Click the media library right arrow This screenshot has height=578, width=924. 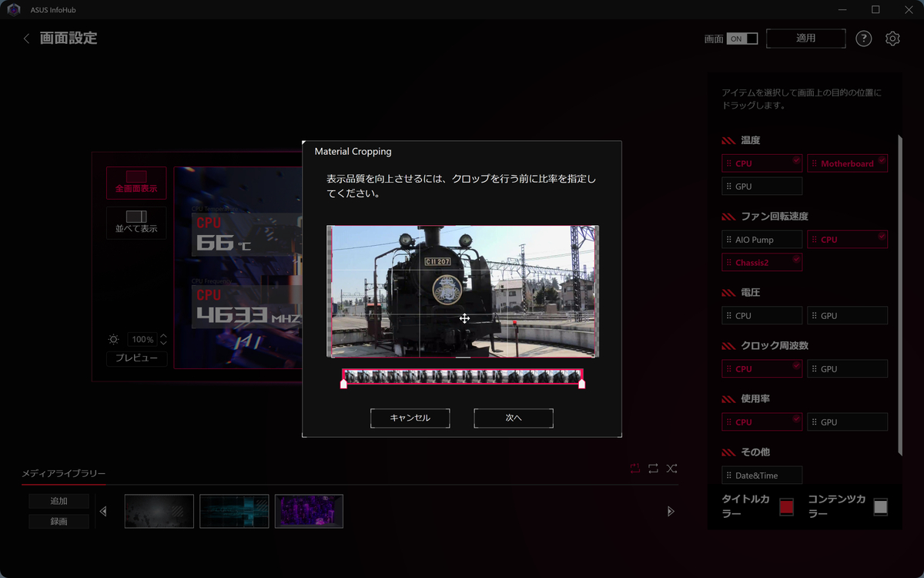[671, 511]
